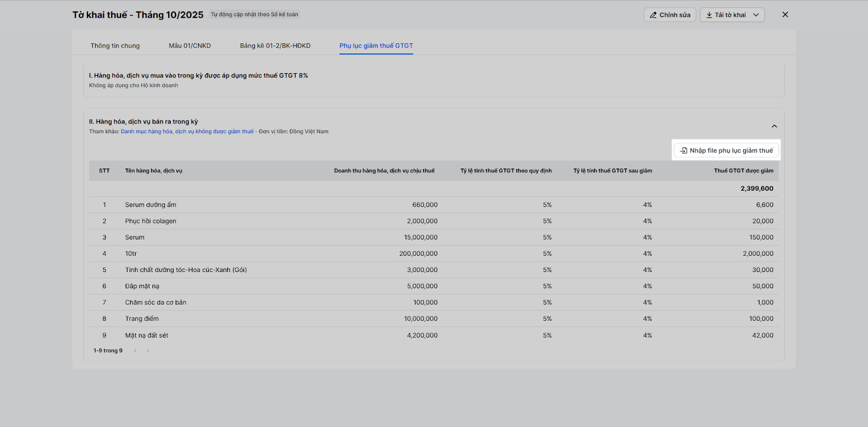868x427 pixels.
Task: Select the Bảng kê 01-2/BK-HĐKD tab
Action: click(x=275, y=46)
